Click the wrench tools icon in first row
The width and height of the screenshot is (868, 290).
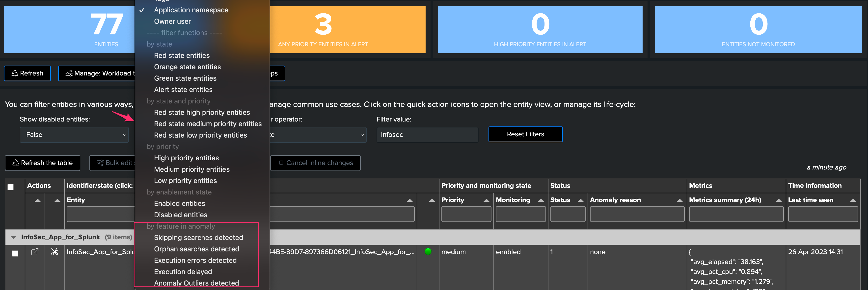[54, 252]
